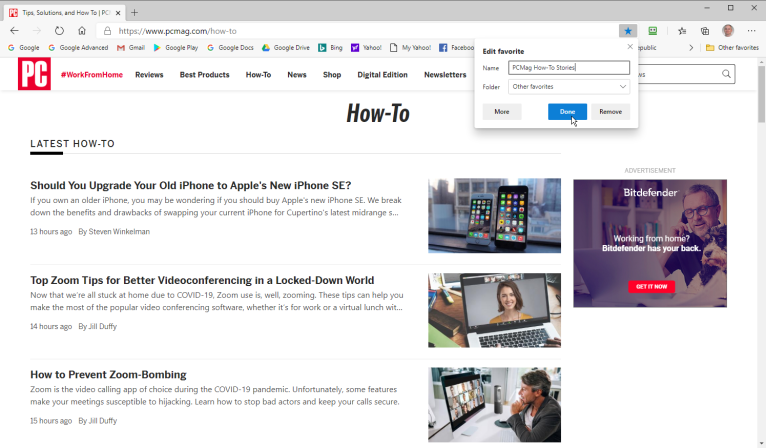Open the Favorites list icon
The height and width of the screenshot is (448, 766).
682,31
